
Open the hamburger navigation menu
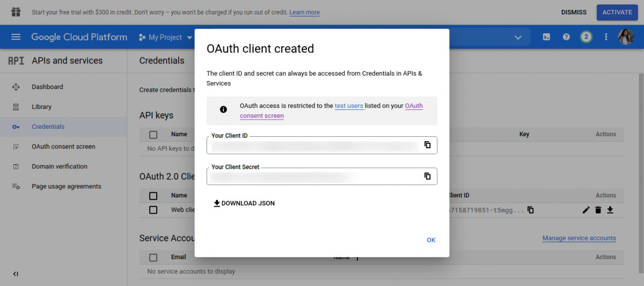(16, 37)
